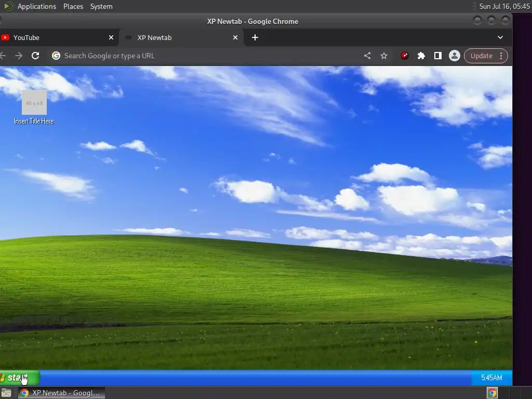The height and width of the screenshot is (399, 532).
Task: Click the reload page icon
Action: [35, 56]
